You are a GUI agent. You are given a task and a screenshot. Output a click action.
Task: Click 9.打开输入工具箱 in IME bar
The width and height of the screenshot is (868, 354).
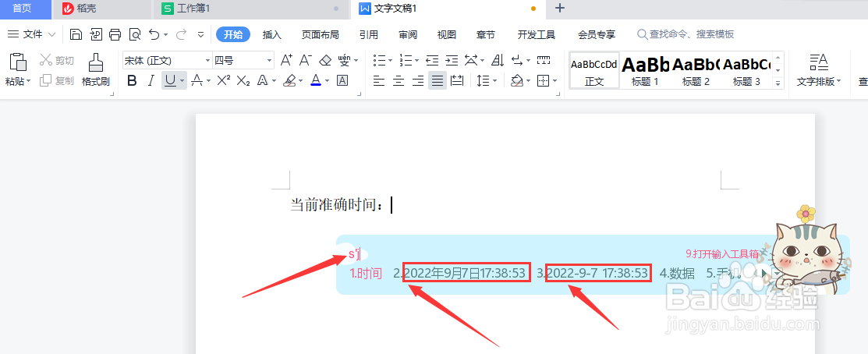[x=722, y=254]
